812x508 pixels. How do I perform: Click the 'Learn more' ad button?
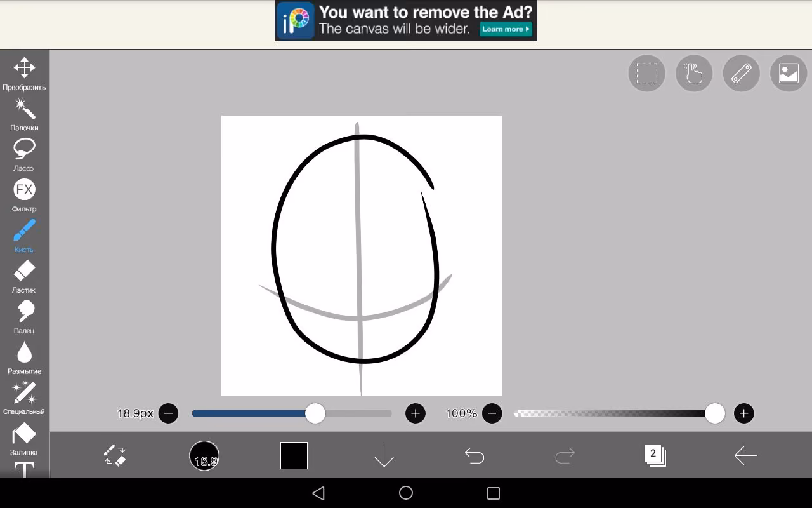(x=506, y=29)
